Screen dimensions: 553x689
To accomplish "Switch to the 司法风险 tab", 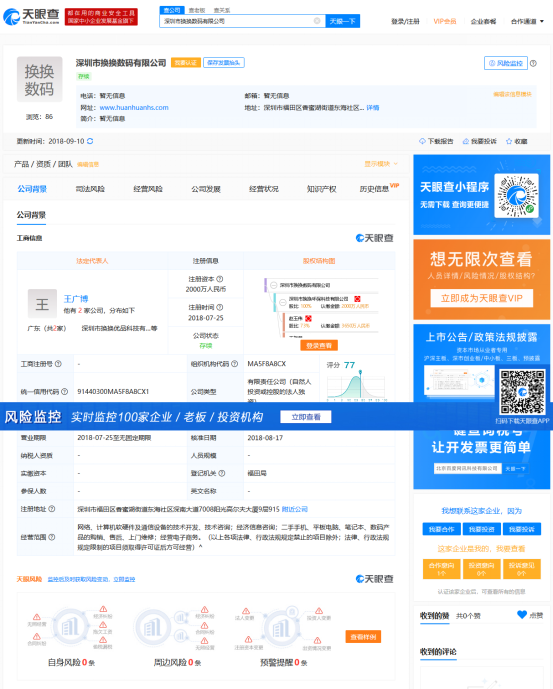I will [90, 189].
